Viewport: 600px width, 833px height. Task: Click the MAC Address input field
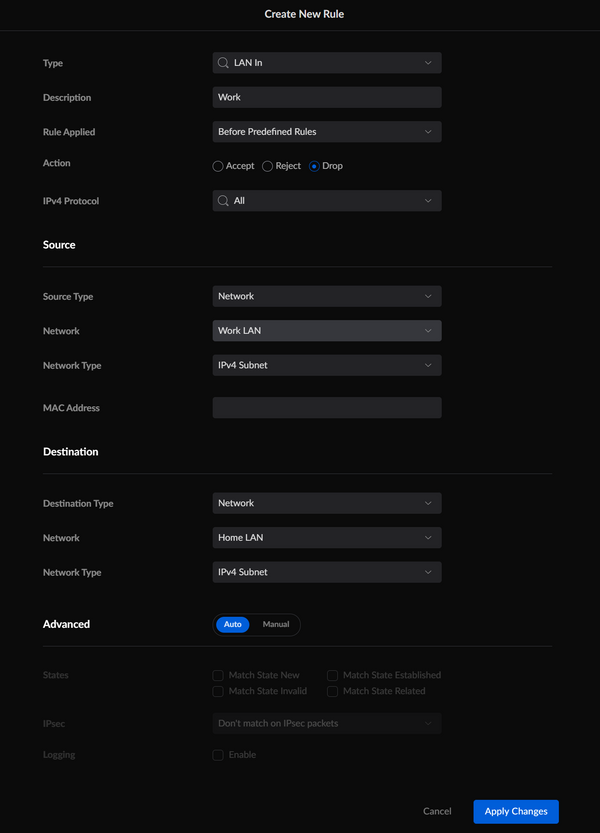click(327, 407)
